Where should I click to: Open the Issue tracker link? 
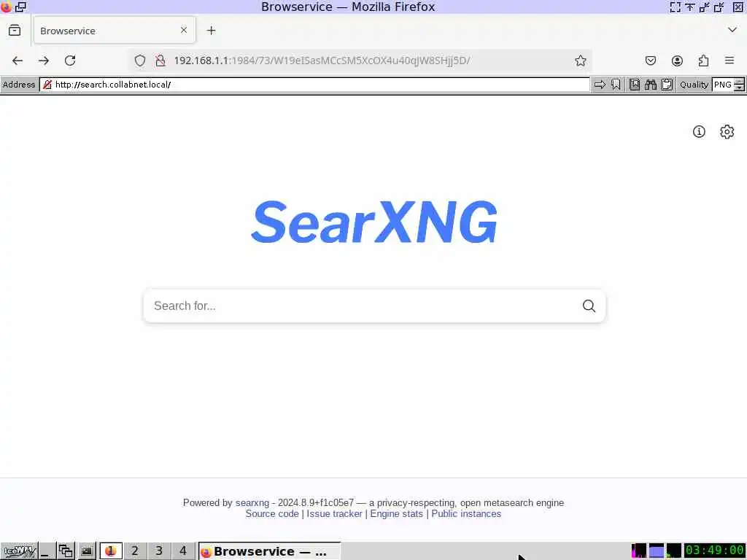click(x=334, y=514)
